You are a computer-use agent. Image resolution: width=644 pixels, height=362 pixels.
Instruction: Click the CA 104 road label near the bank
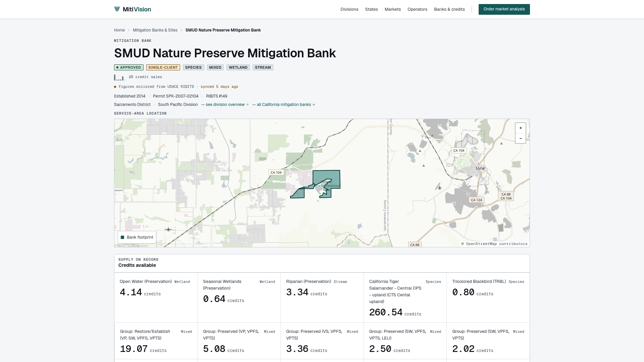276,173
